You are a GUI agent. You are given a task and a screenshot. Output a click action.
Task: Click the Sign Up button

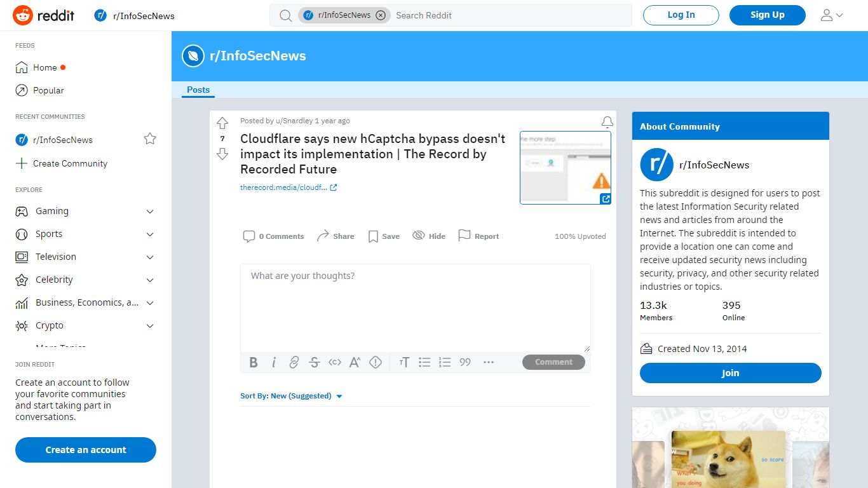(768, 15)
